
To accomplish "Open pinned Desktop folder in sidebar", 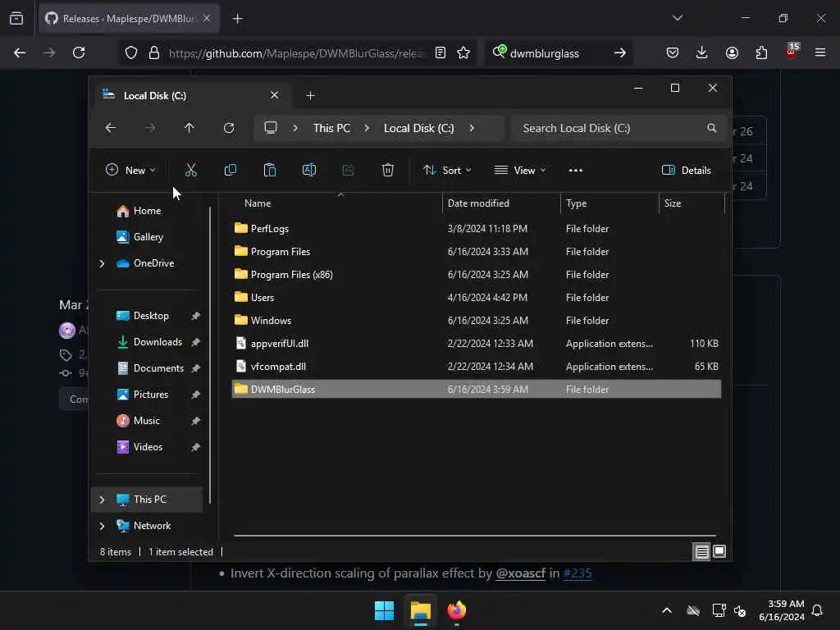I will coord(143,316).
